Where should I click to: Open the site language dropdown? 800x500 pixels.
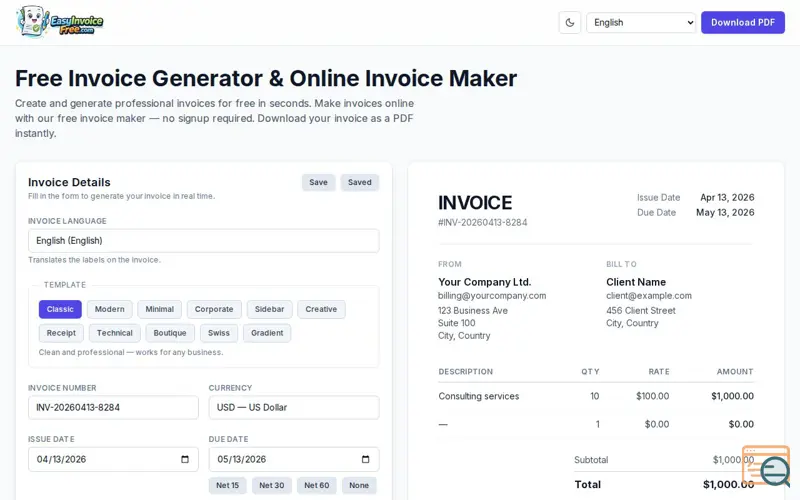(x=641, y=22)
